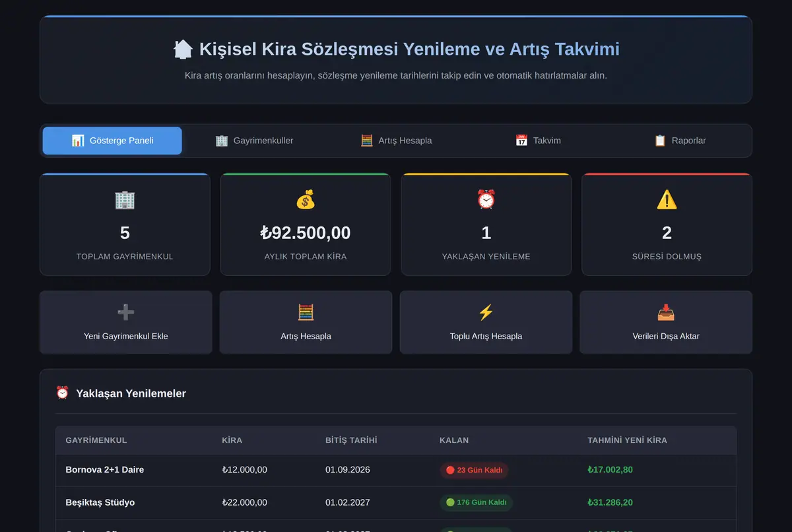Click the Artış Hesapla quick action button
This screenshot has width=792, height=532.
pyautogui.click(x=306, y=322)
